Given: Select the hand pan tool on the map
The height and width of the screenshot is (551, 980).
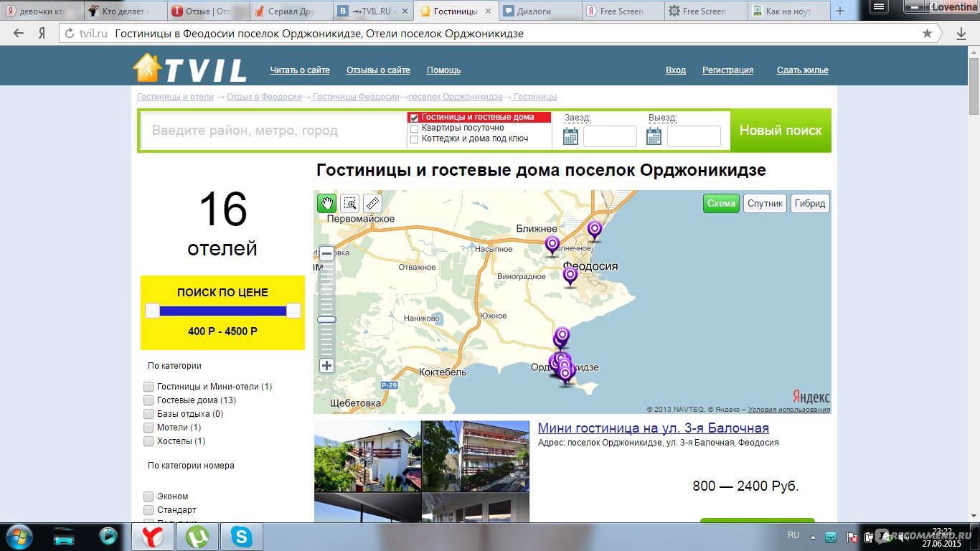Looking at the screenshot, I should pos(326,203).
